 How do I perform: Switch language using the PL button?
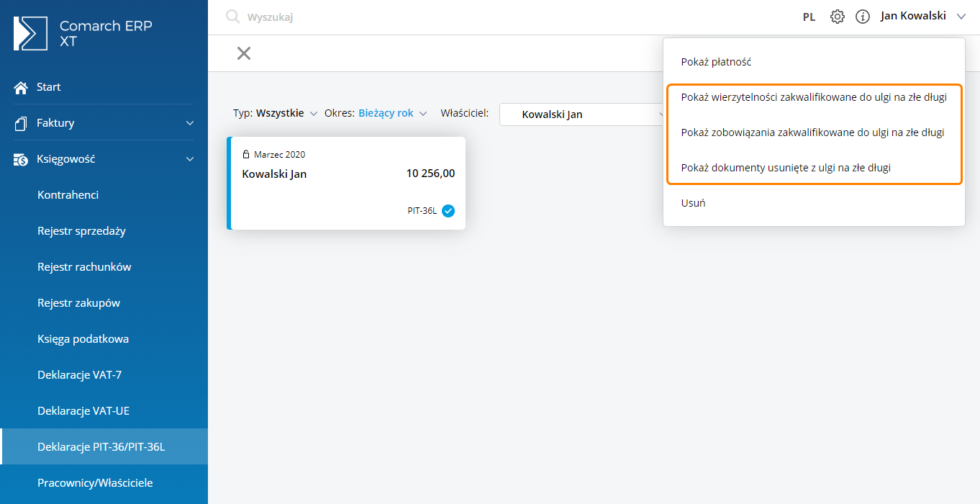[x=809, y=17]
